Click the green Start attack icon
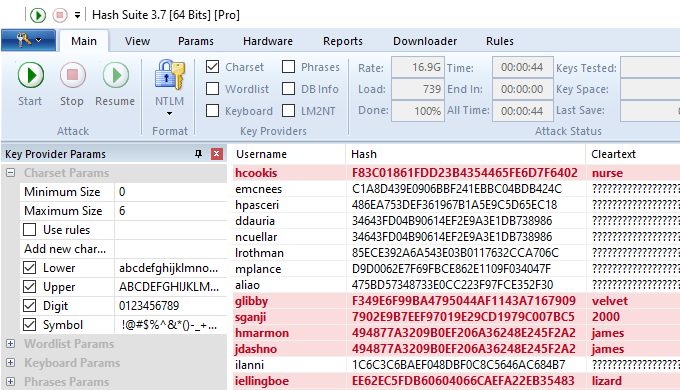Screen dimensions: 680x390 coord(30,75)
